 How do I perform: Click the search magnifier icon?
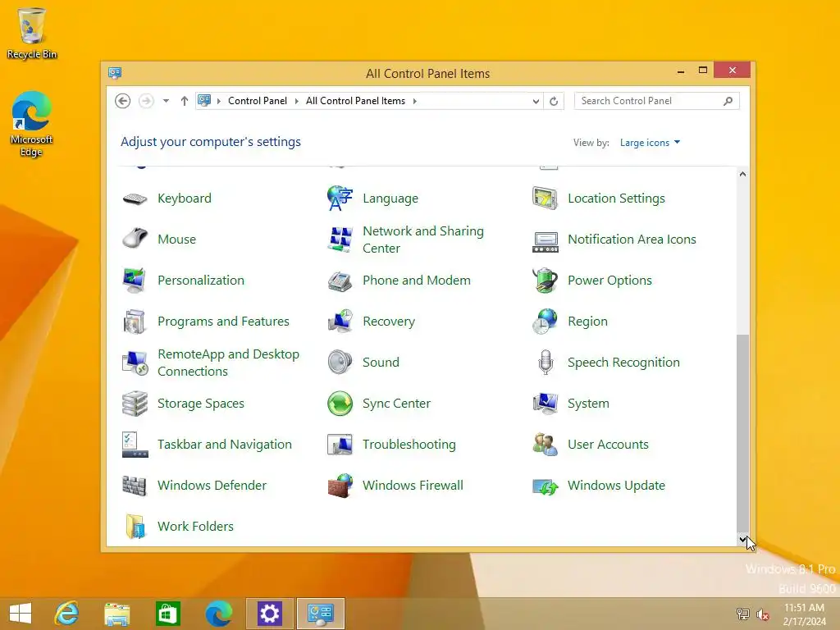point(728,101)
